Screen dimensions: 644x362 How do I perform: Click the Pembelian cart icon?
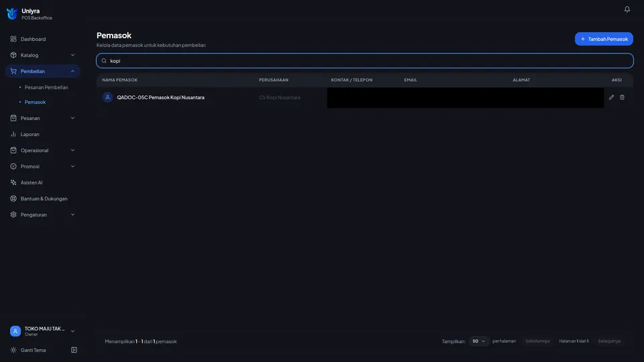coord(13,71)
